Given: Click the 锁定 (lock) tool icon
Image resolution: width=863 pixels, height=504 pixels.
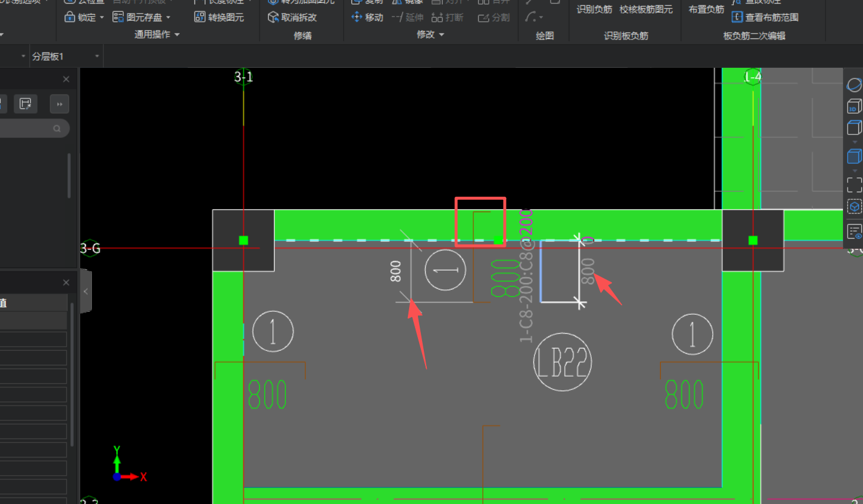Looking at the screenshot, I should point(70,17).
